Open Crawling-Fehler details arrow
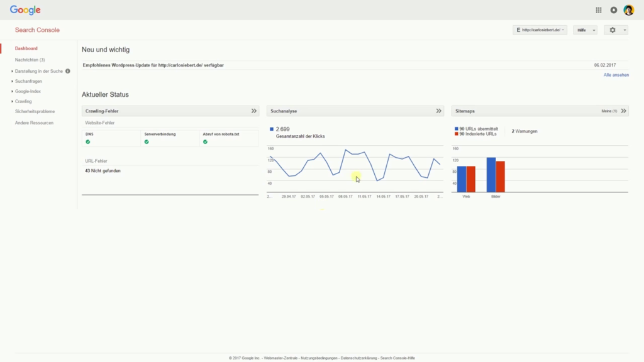The image size is (644, 362). coord(254,111)
